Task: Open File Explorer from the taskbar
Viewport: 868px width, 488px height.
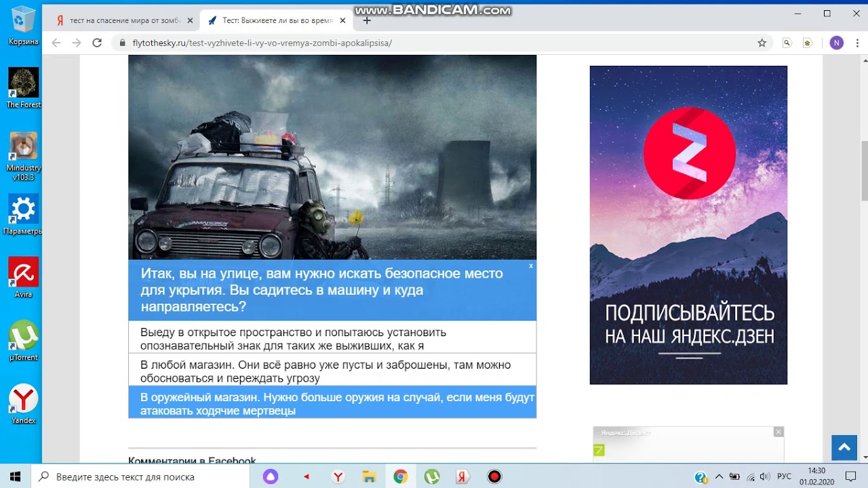Action: click(x=369, y=476)
